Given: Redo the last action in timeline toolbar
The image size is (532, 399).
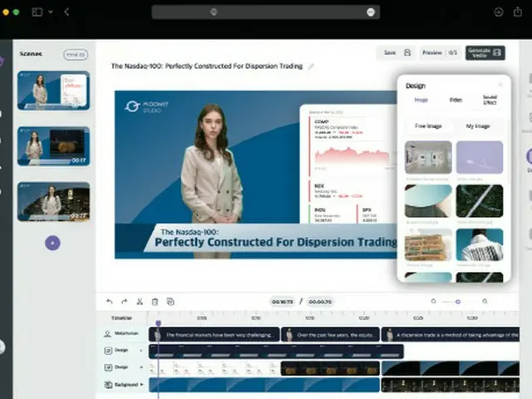Looking at the screenshot, I should click(125, 301).
